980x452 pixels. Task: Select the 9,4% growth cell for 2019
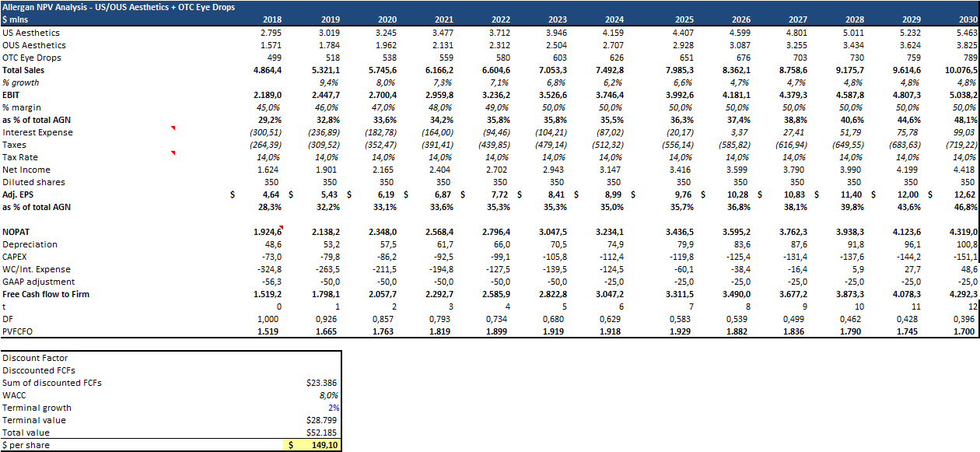tap(329, 82)
